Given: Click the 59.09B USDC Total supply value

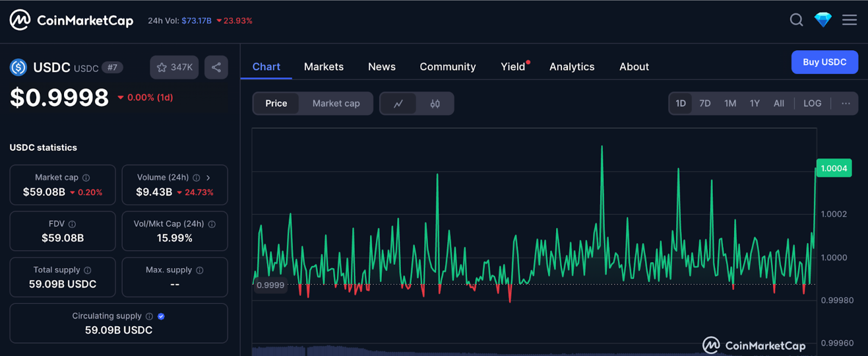Looking at the screenshot, I should pos(63,284).
